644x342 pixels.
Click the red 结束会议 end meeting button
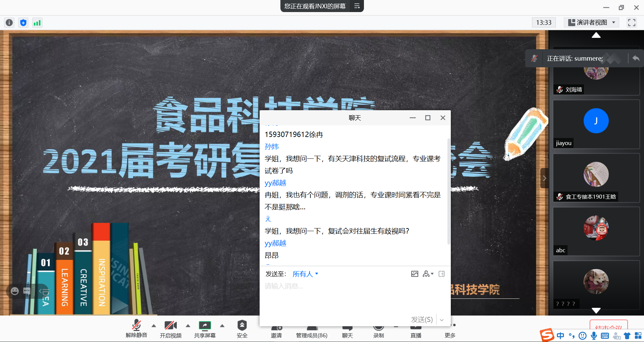608,326
